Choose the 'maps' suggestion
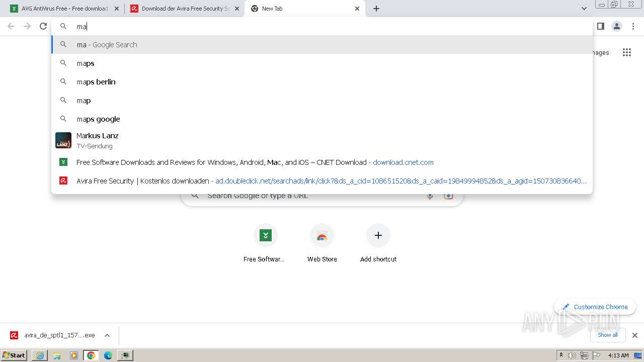 click(x=322, y=63)
